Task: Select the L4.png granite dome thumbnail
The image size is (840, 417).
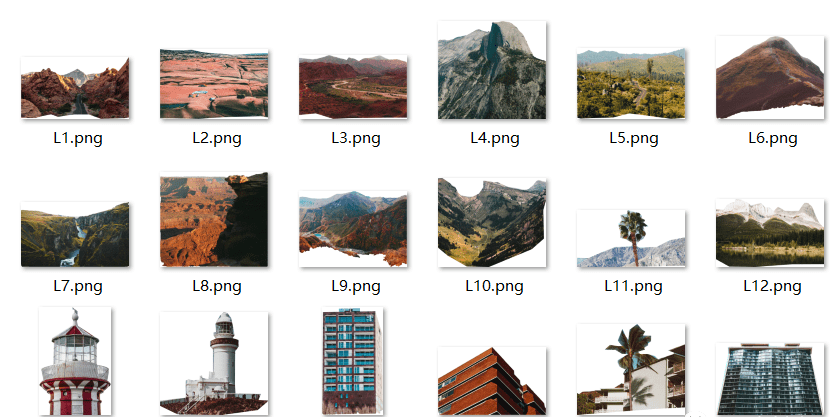Action: [492, 71]
